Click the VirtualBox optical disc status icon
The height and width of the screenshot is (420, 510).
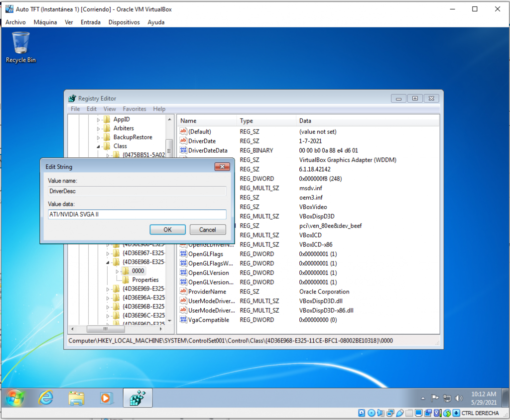[x=372, y=413]
